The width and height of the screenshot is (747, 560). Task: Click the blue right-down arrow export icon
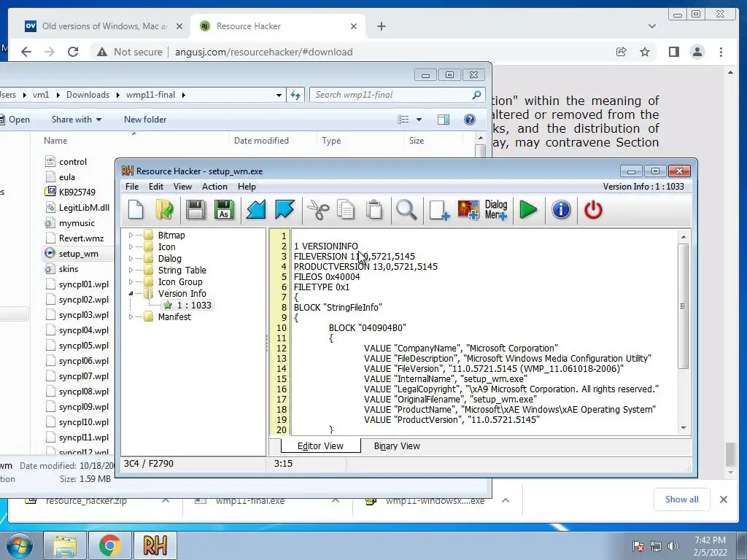285,210
